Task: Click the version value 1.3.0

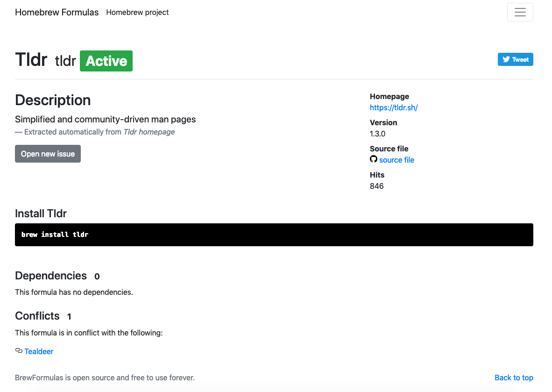Action: [x=377, y=134]
